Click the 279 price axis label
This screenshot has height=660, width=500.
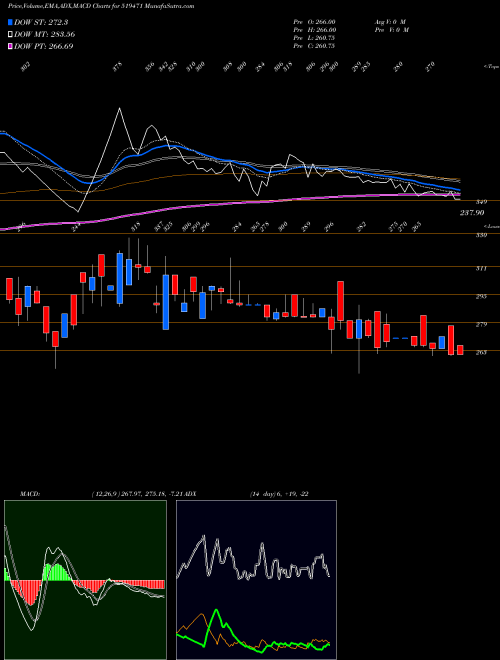tap(481, 325)
